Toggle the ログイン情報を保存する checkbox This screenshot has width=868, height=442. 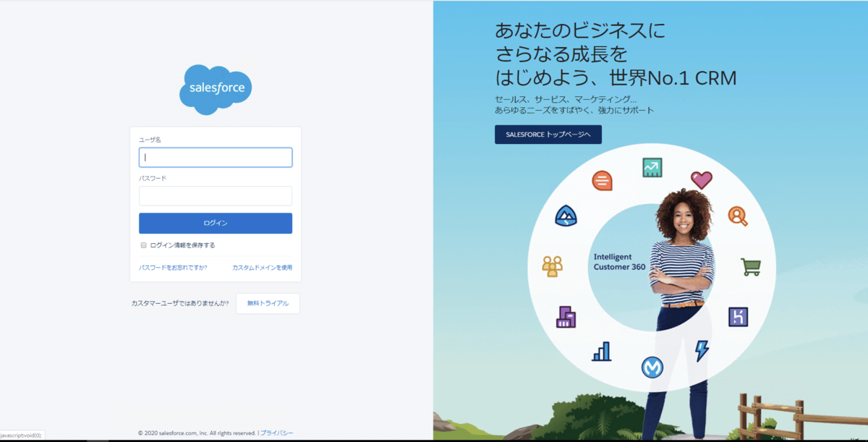click(x=143, y=245)
